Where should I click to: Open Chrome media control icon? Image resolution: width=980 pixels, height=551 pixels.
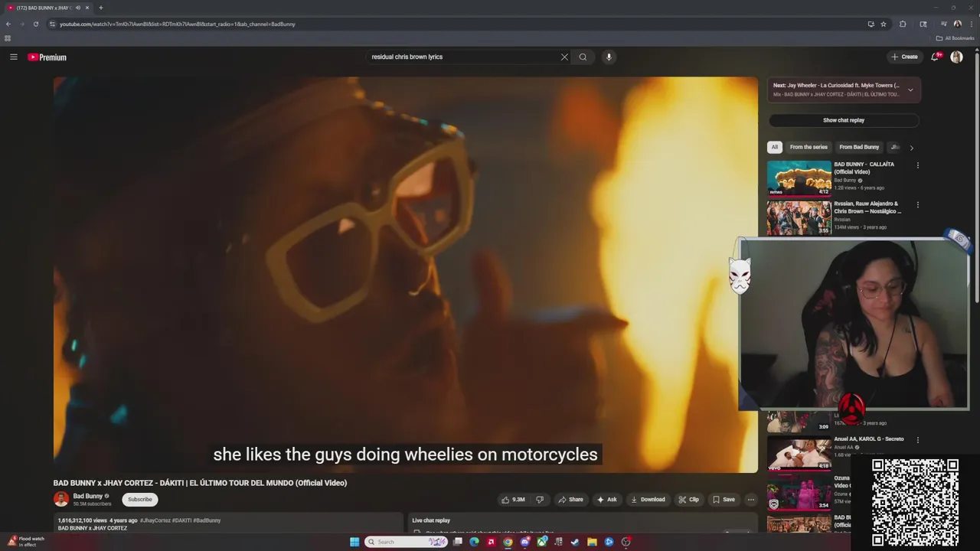pyautogui.click(x=944, y=24)
